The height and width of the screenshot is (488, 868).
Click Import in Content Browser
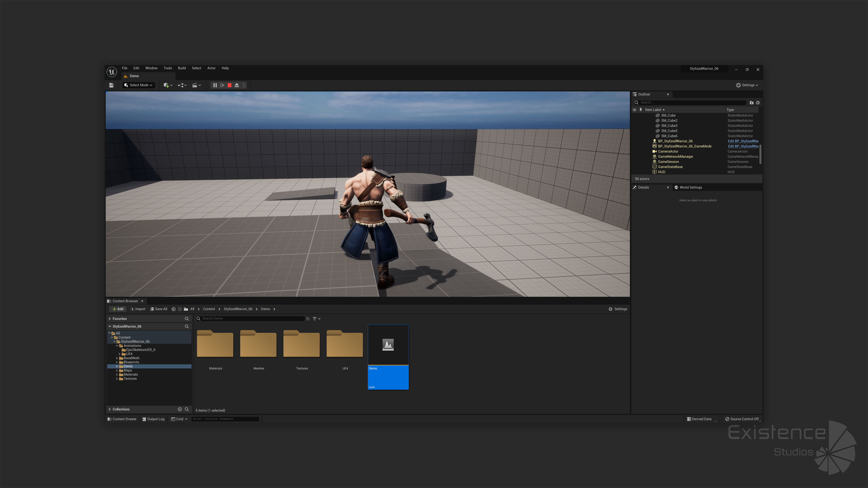click(138, 309)
